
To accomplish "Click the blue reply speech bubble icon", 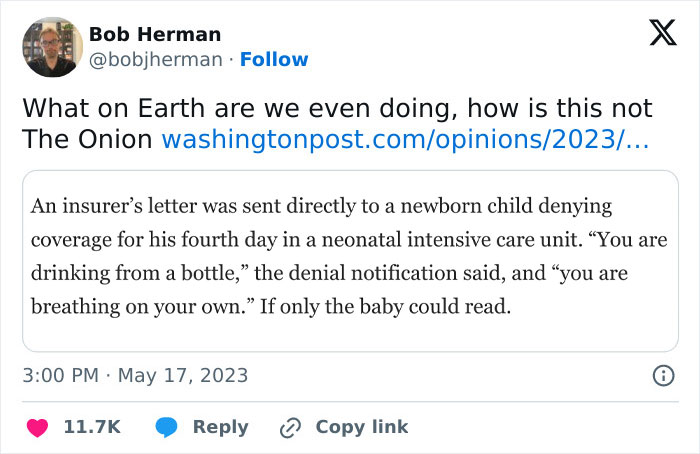I will tap(169, 427).
